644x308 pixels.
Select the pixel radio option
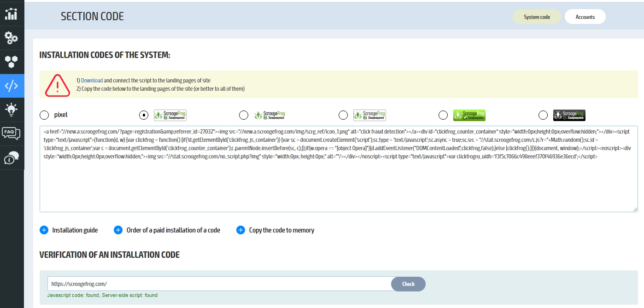pyautogui.click(x=44, y=115)
